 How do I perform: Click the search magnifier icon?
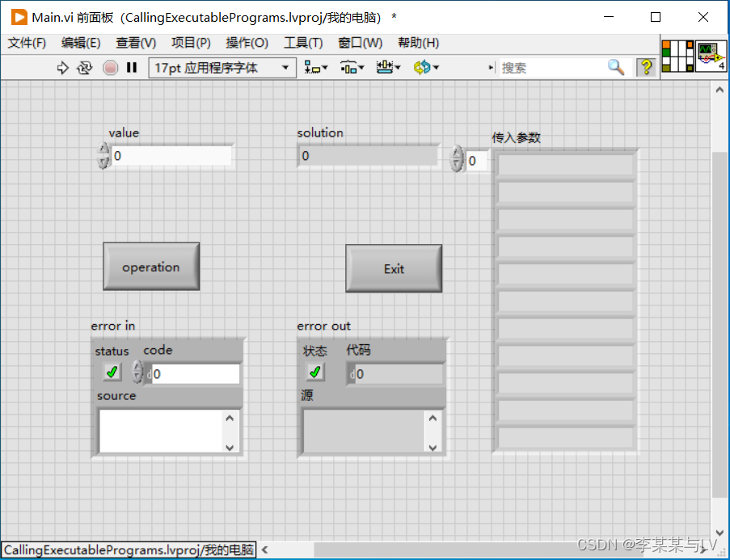coord(615,68)
